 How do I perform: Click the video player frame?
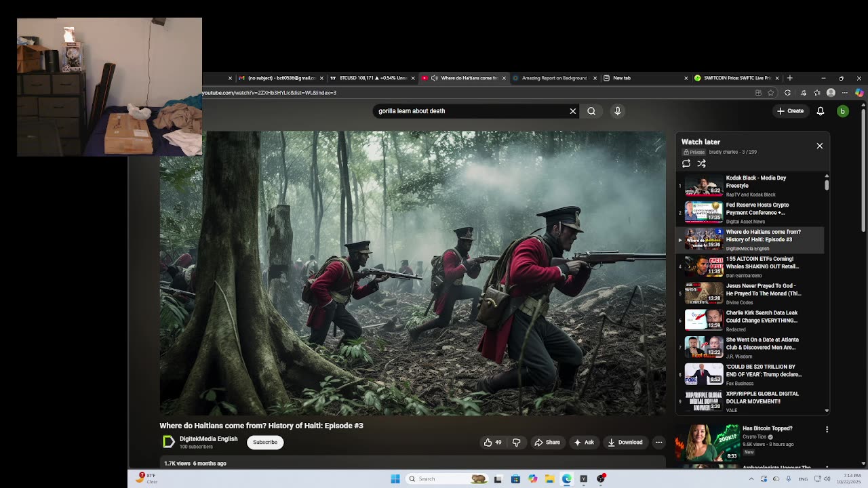[x=413, y=273]
